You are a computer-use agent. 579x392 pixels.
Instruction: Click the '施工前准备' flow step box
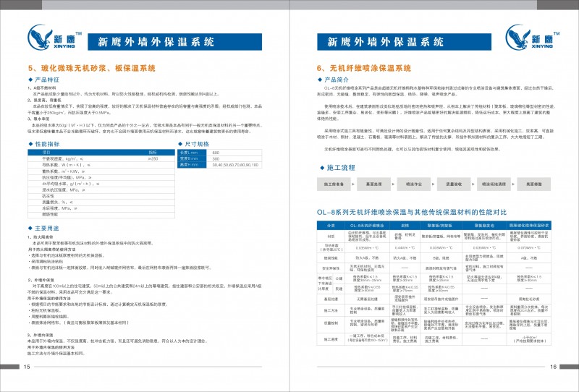pos(334,184)
